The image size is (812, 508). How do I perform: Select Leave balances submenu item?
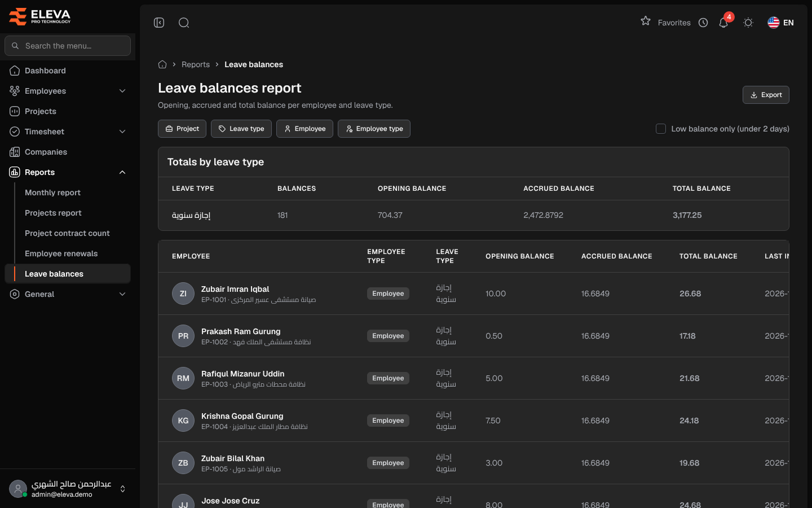68,274
